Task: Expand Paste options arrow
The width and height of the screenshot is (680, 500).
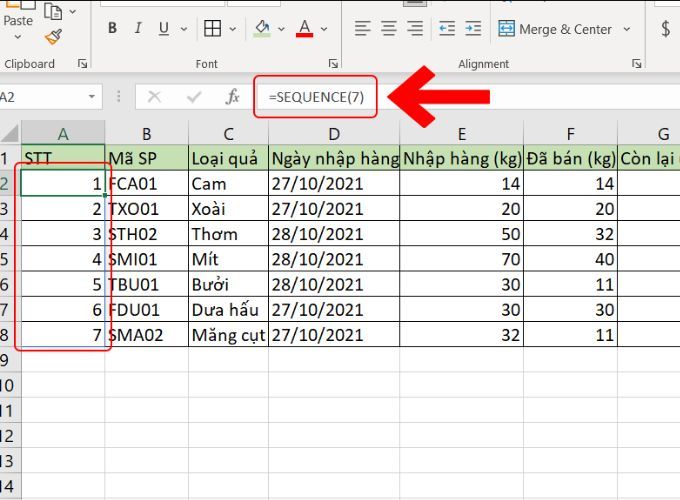Action: (18, 37)
